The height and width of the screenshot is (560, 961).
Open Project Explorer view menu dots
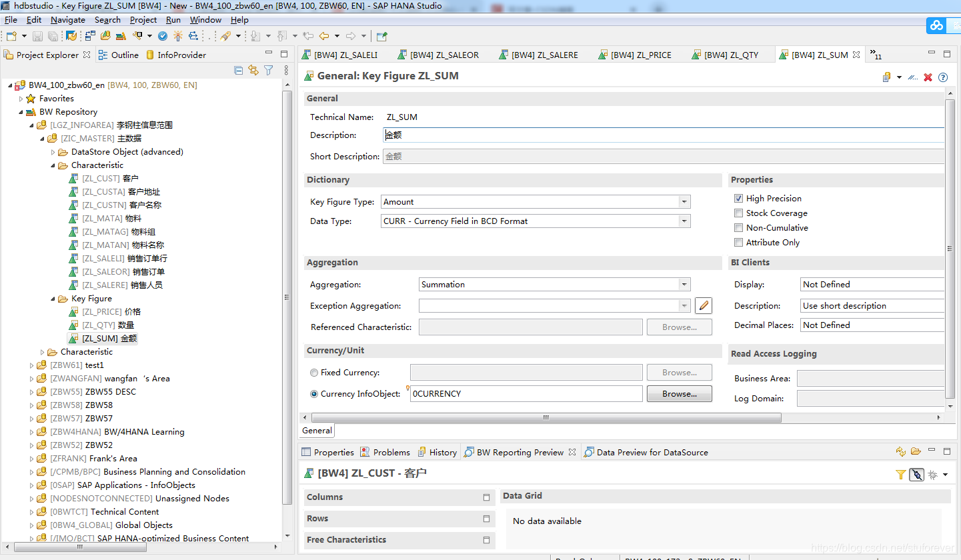click(286, 70)
